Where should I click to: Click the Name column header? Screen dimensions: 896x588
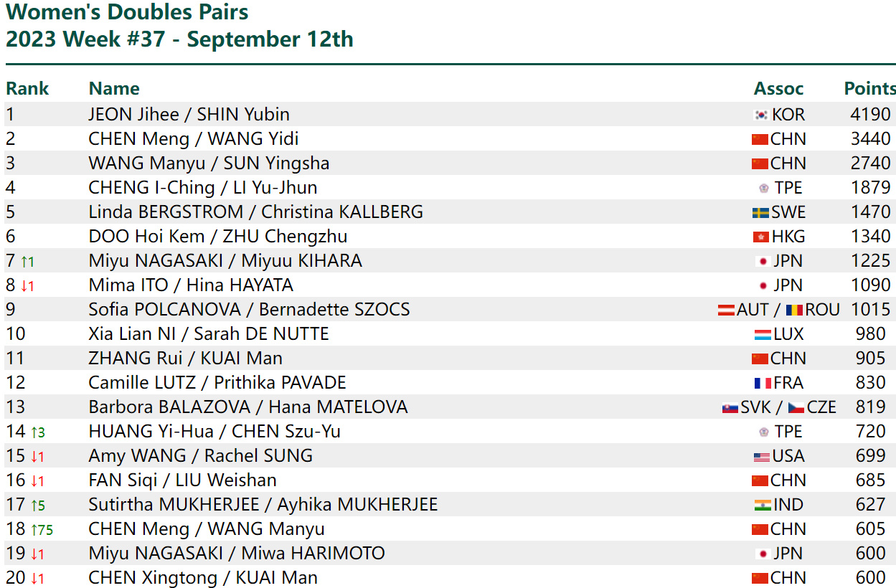(x=114, y=89)
